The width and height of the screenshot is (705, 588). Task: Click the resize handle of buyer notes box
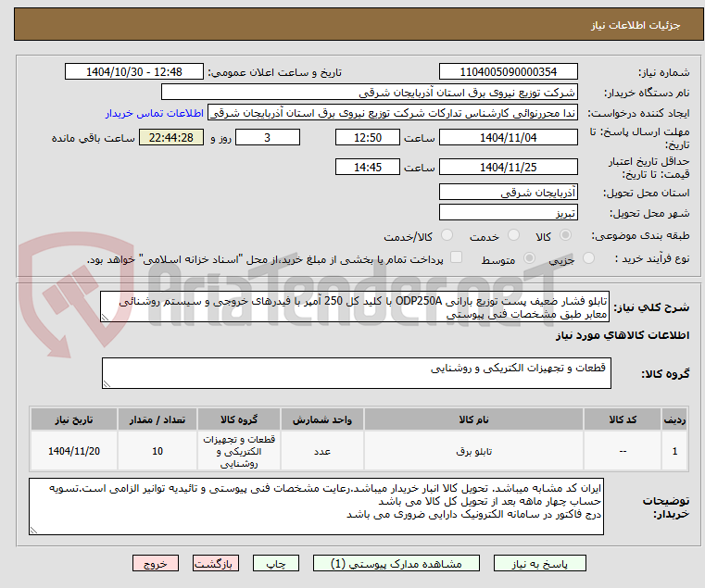33,531
